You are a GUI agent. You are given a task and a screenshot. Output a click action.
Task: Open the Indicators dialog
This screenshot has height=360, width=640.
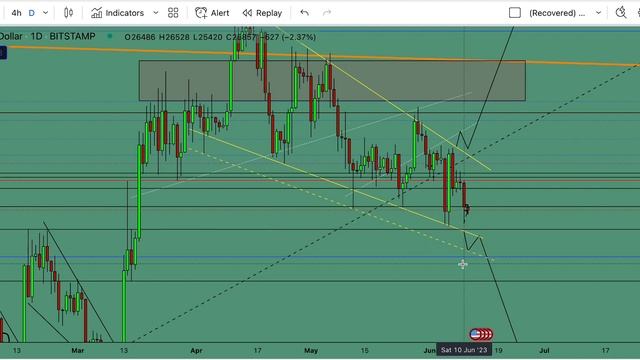118,13
